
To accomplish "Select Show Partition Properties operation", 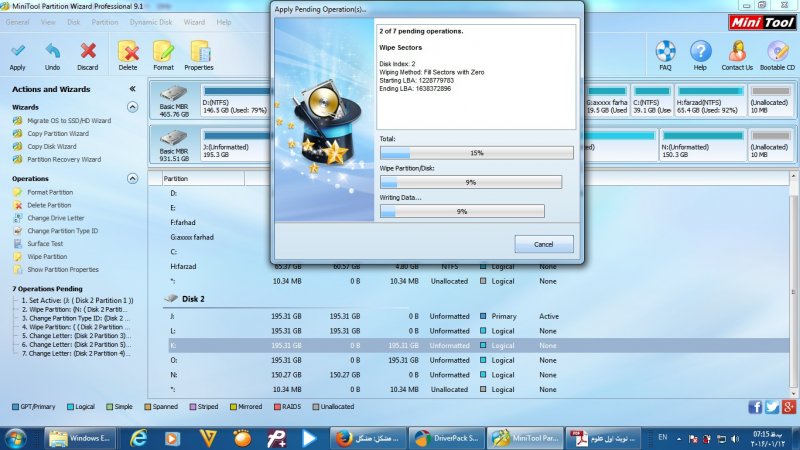I will pos(63,269).
